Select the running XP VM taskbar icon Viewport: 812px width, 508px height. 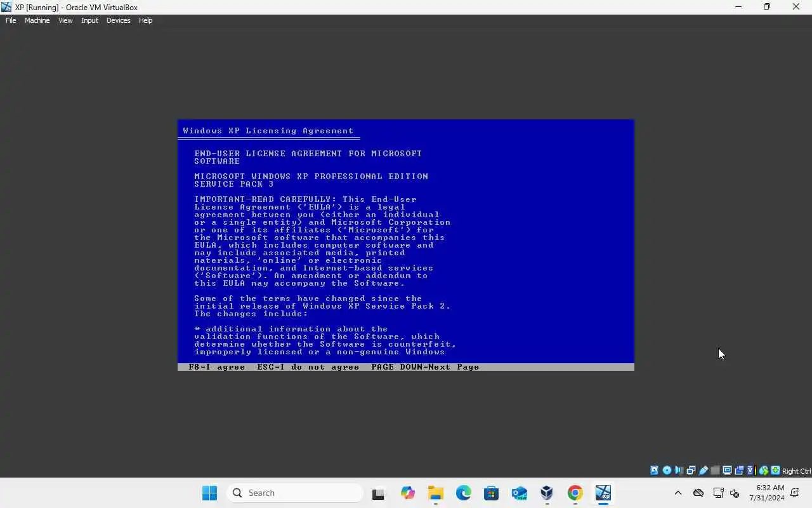(x=603, y=493)
